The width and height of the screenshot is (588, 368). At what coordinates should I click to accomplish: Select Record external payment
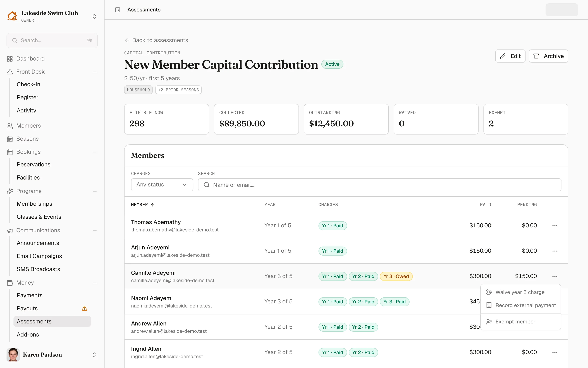pos(521,305)
